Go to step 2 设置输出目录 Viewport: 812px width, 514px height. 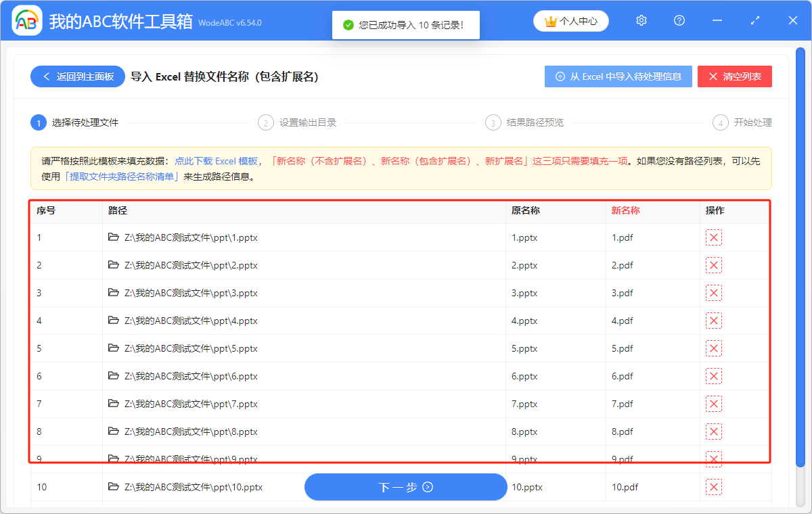298,122
